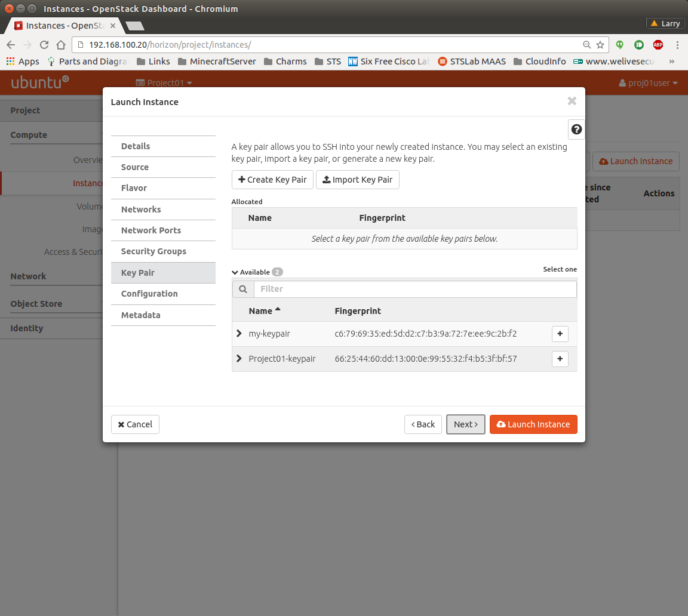Add my-keypair using its plus button
This screenshot has width=688, height=616.
560,334
